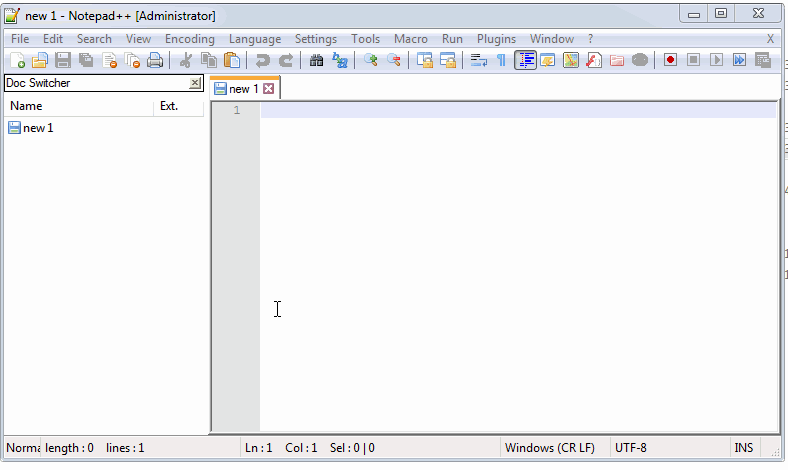Click Save Current Recorded Macro icon

point(762,60)
